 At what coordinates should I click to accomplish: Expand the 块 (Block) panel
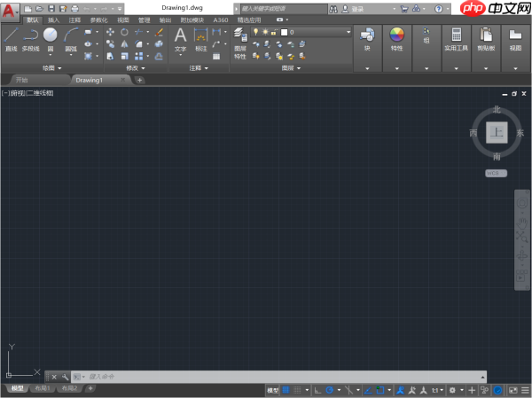click(x=367, y=68)
